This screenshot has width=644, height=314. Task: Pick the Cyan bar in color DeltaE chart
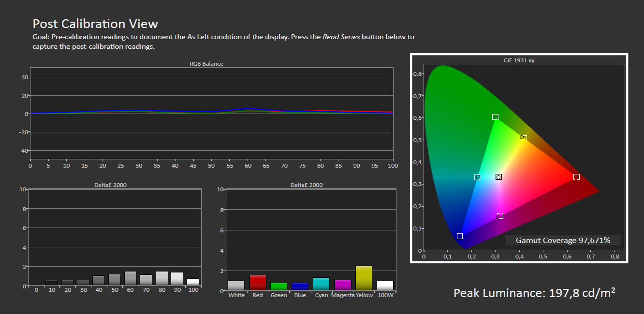click(321, 285)
